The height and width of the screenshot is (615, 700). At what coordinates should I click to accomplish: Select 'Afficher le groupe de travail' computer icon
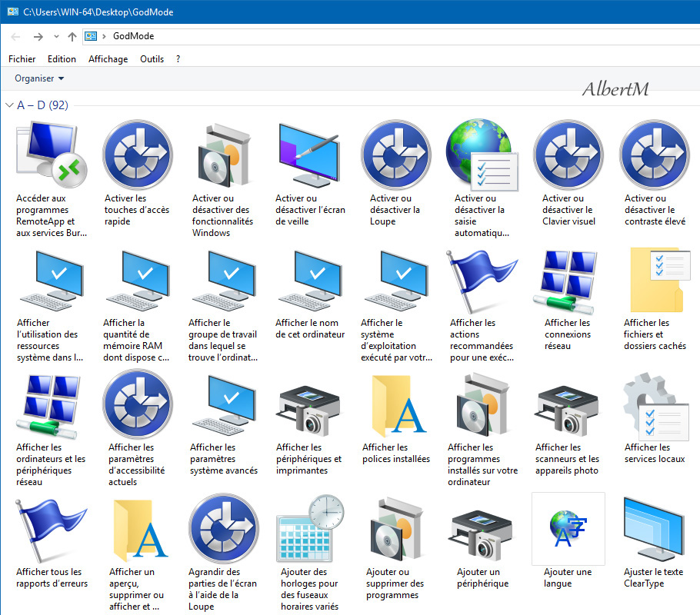(x=224, y=281)
